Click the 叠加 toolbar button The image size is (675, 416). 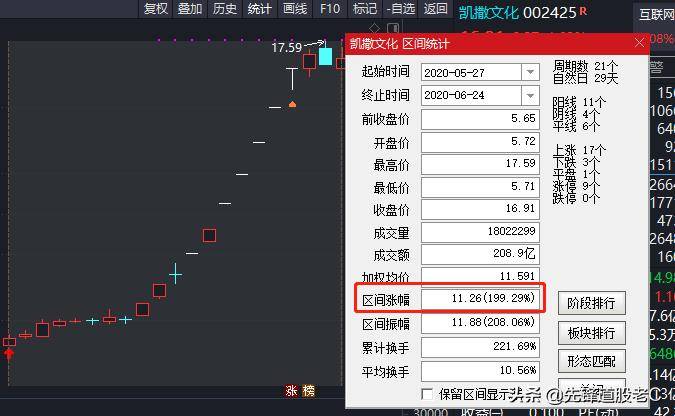(x=190, y=9)
